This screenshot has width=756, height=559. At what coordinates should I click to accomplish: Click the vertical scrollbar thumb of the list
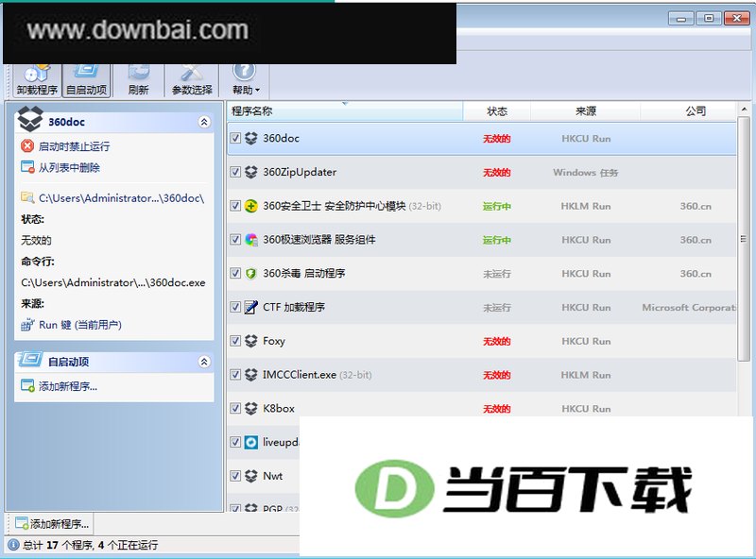(744, 239)
